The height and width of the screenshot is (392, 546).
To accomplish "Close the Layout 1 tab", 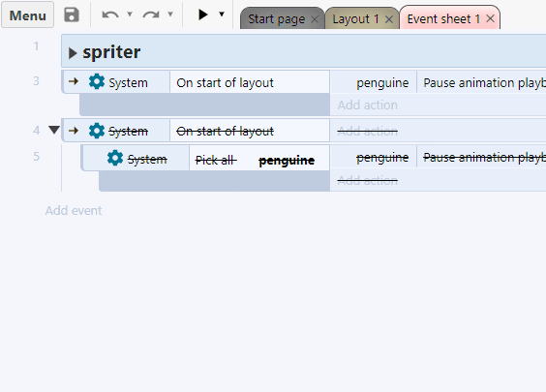I will coord(389,19).
